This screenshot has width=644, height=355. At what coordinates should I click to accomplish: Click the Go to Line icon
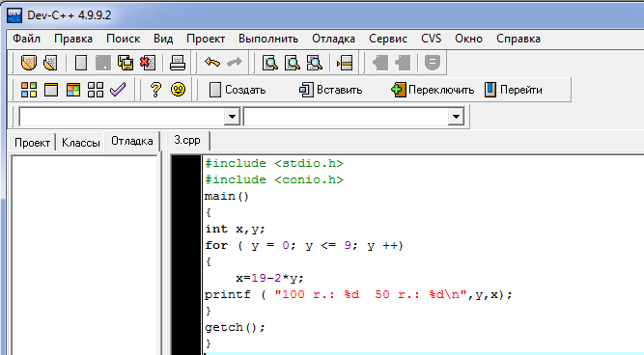pyautogui.click(x=345, y=63)
